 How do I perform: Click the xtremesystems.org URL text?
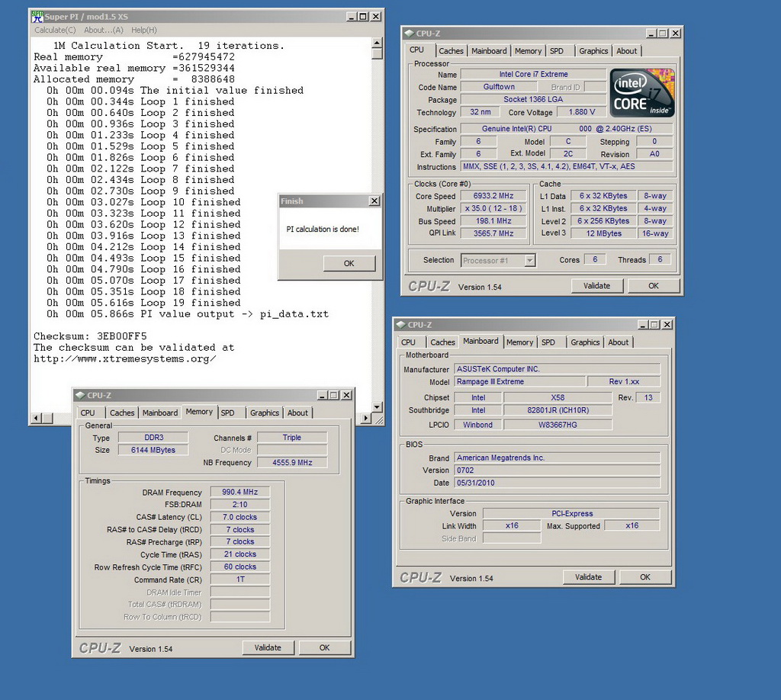click(x=125, y=358)
